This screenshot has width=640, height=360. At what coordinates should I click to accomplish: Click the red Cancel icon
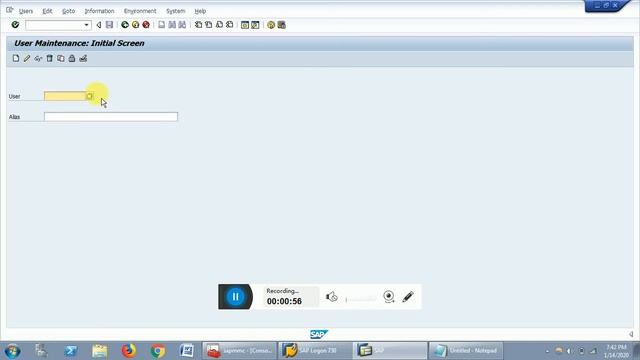(146, 25)
